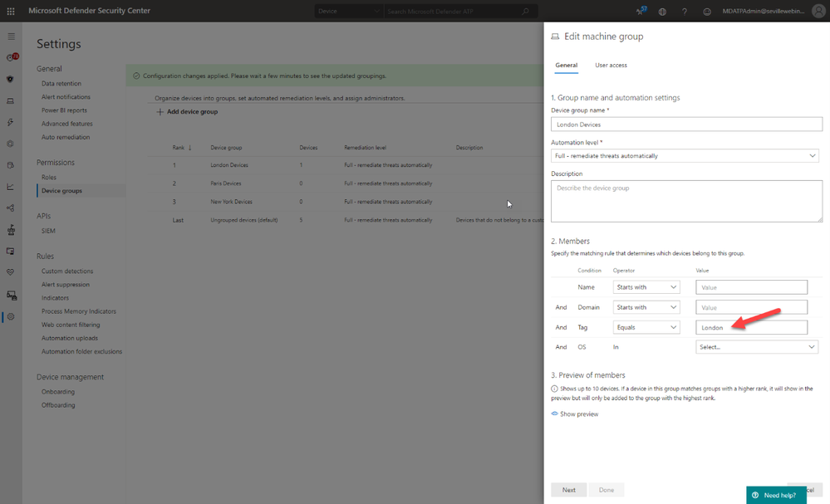Open the app launcher waffle icon
This screenshot has height=504, width=830.
[11, 11]
